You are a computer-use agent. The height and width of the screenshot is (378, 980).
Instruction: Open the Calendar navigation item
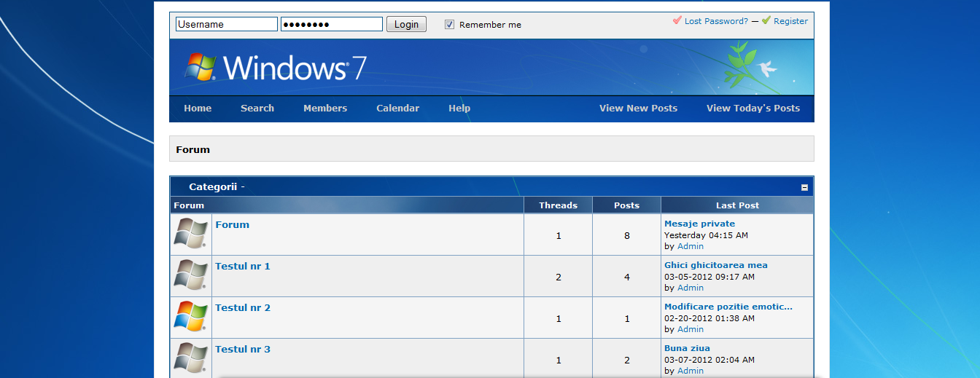coord(397,108)
